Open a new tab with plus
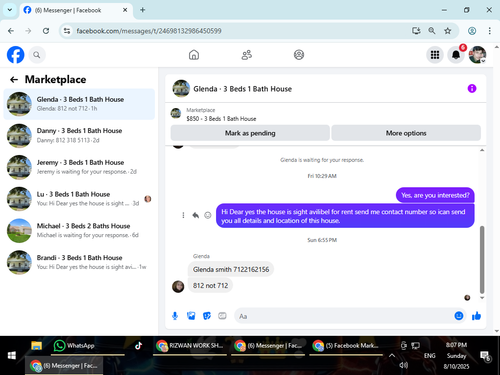Viewport: 500px width, 375px height. pos(142,10)
